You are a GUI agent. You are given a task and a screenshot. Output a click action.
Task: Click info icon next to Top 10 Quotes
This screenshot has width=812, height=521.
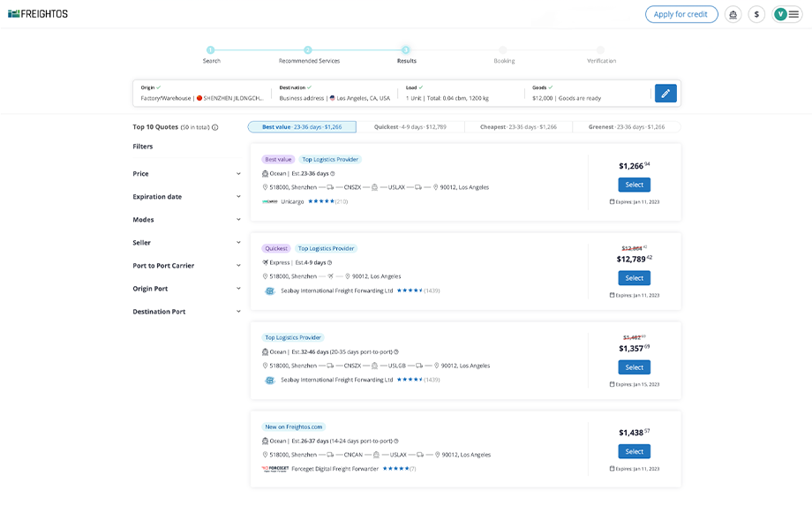coord(215,127)
